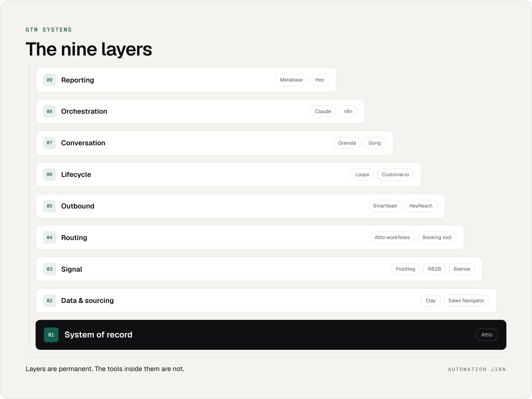The height and width of the screenshot is (399, 532).
Task: Click the Data & sourcing layer title
Action: (x=88, y=301)
